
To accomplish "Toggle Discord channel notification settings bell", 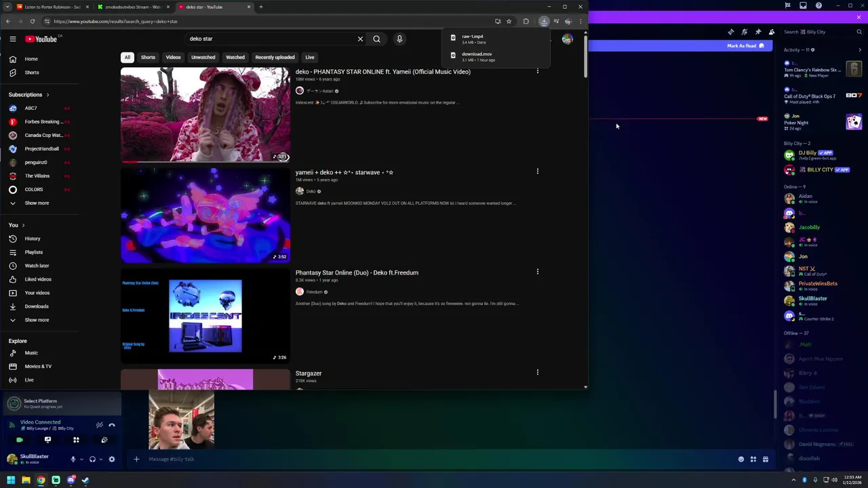I will tap(745, 32).
